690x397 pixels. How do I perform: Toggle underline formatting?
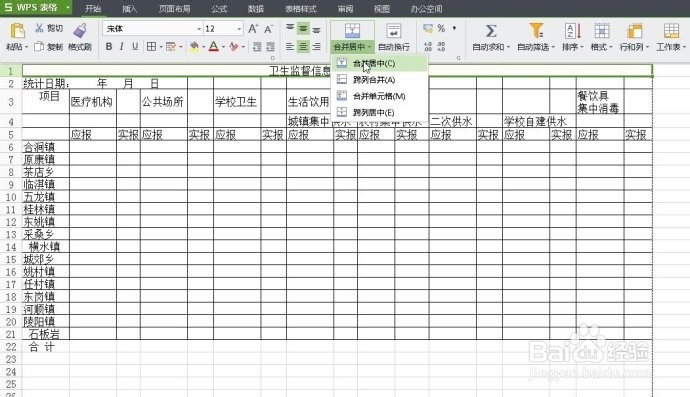click(135, 46)
